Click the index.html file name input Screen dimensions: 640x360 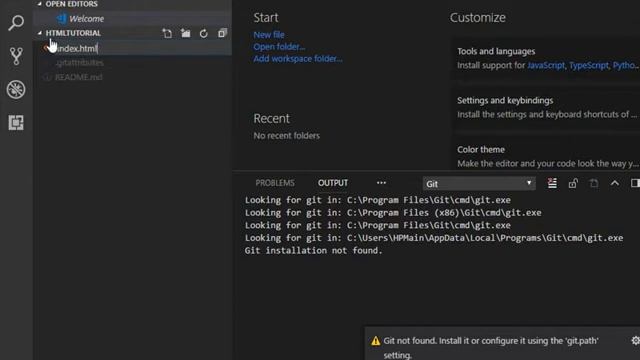click(x=143, y=48)
